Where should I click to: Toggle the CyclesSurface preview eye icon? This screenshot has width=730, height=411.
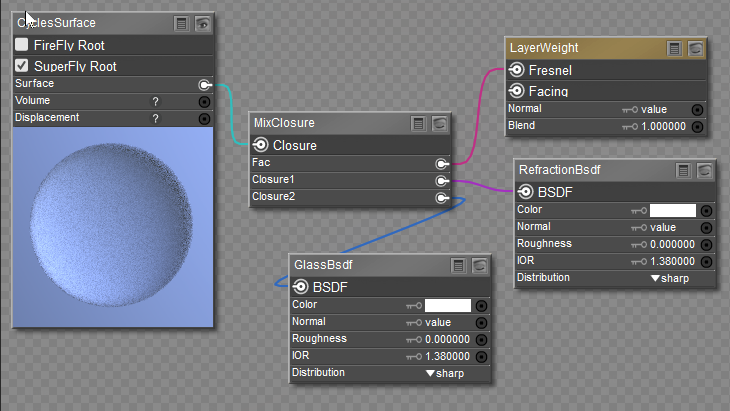pyautogui.click(x=203, y=23)
